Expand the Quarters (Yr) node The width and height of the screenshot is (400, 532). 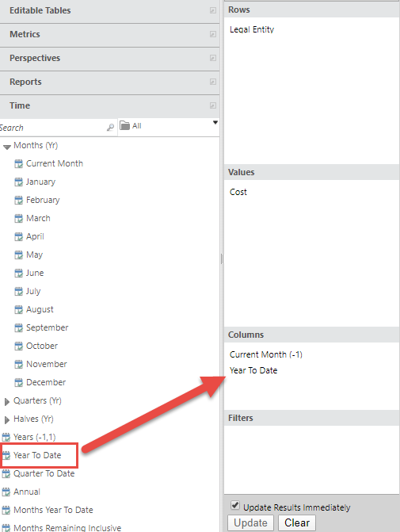[x=7, y=402]
